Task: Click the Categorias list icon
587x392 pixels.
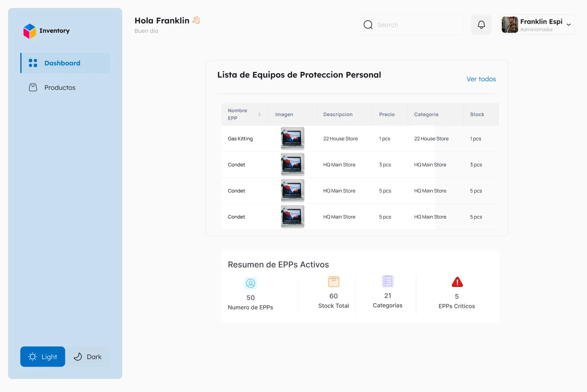Action: 388,281
